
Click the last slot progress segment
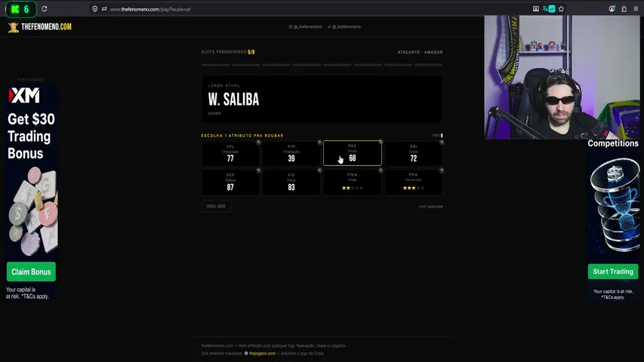click(x=428, y=65)
